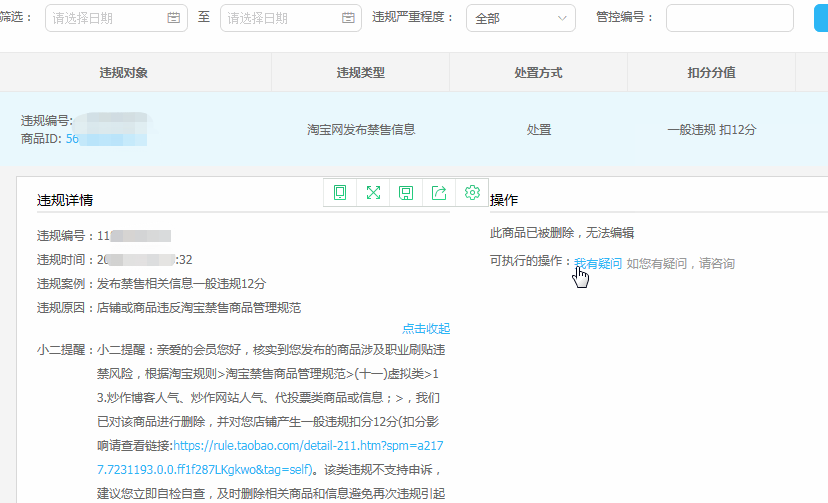Screen dimensions: 828x503
Task: Click the 违规时间 line in details
Action: [x=115, y=260]
